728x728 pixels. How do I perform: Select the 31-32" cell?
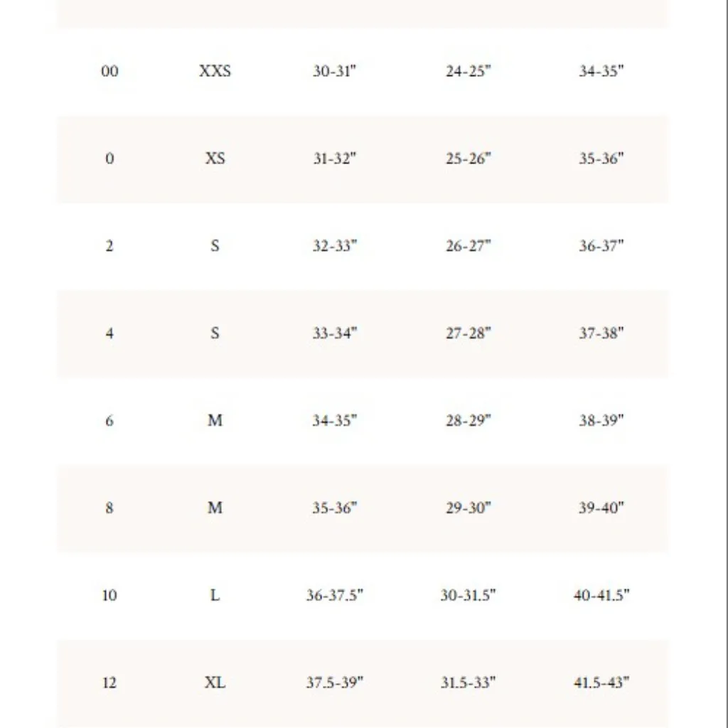coord(334,159)
